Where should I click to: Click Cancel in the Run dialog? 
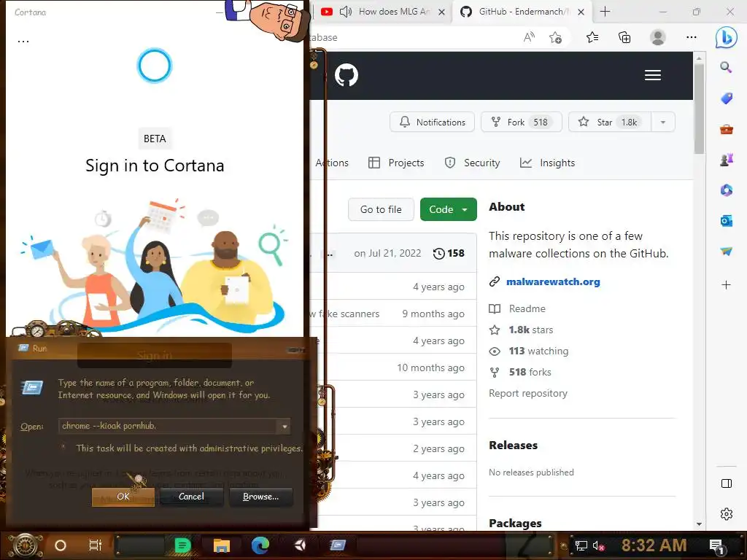[x=191, y=497]
